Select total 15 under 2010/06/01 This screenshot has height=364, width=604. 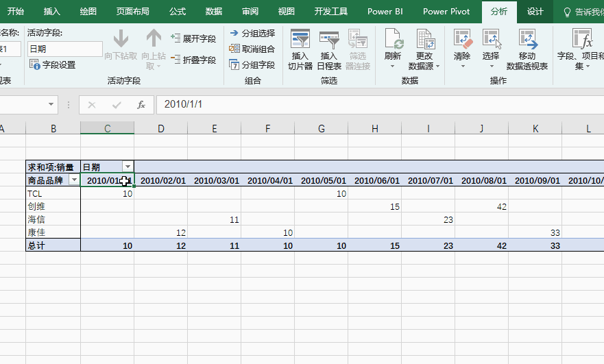[x=375, y=245]
